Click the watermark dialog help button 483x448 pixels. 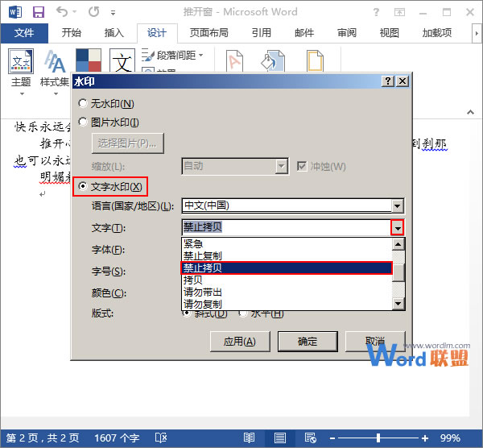tap(388, 81)
